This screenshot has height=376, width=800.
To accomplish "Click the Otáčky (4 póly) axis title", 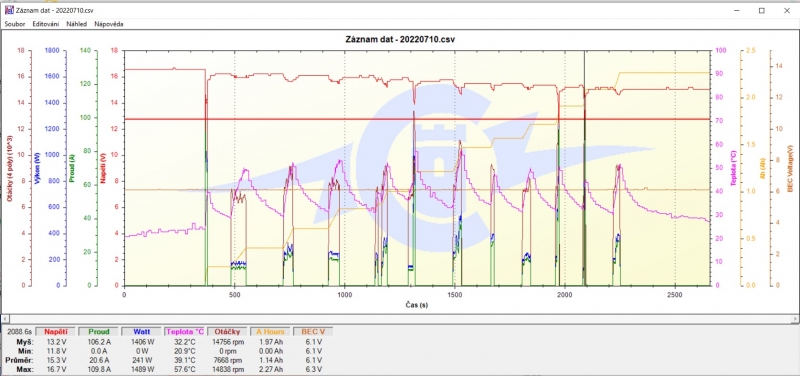I will (9, 168).
